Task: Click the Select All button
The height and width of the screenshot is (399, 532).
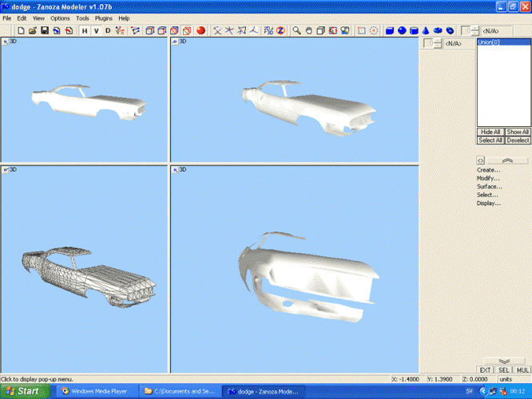Action: pos(490,140)
